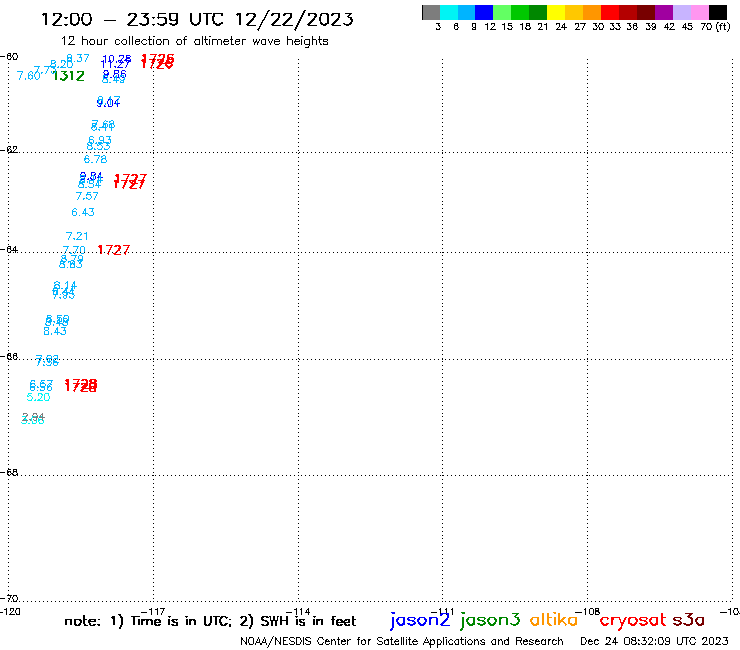This screenshot has width=740, height=650.
Task: Click the orange 'altika' legend label
Action: 554,620
